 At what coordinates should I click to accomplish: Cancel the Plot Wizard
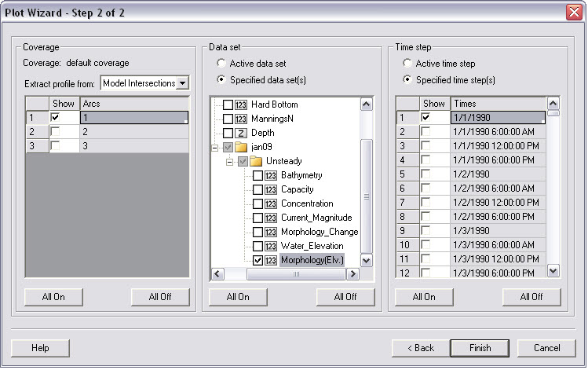tap(546, 348)
